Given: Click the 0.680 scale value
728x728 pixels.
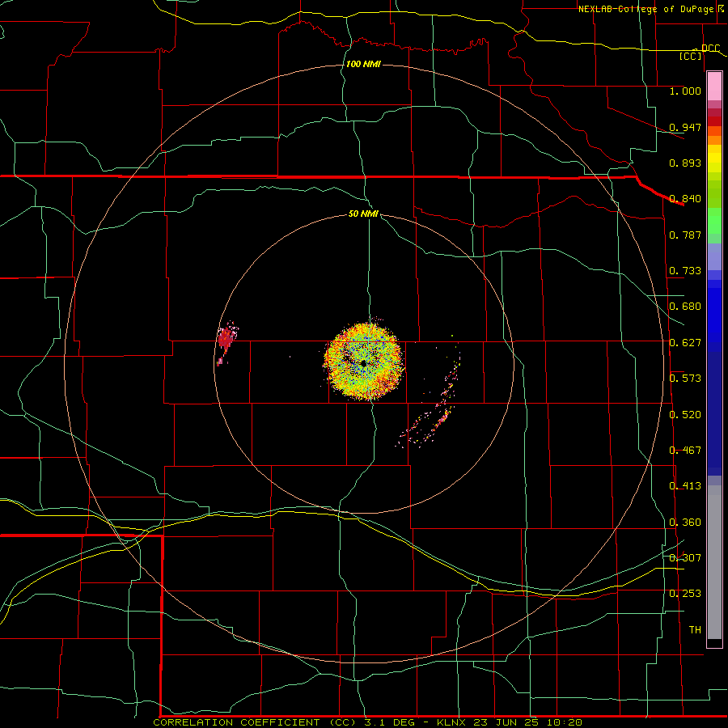Looking at the screenshot, I should pyautogui.click(x=685, y=307).
